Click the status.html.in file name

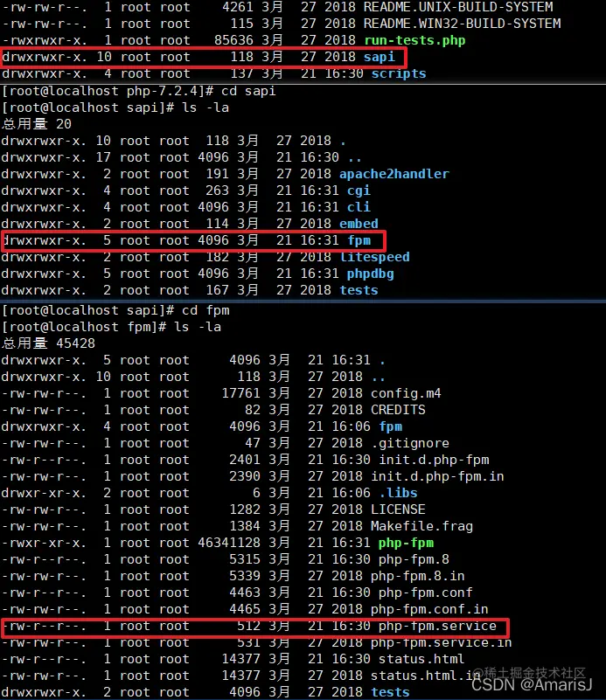[x=426, y=676]
